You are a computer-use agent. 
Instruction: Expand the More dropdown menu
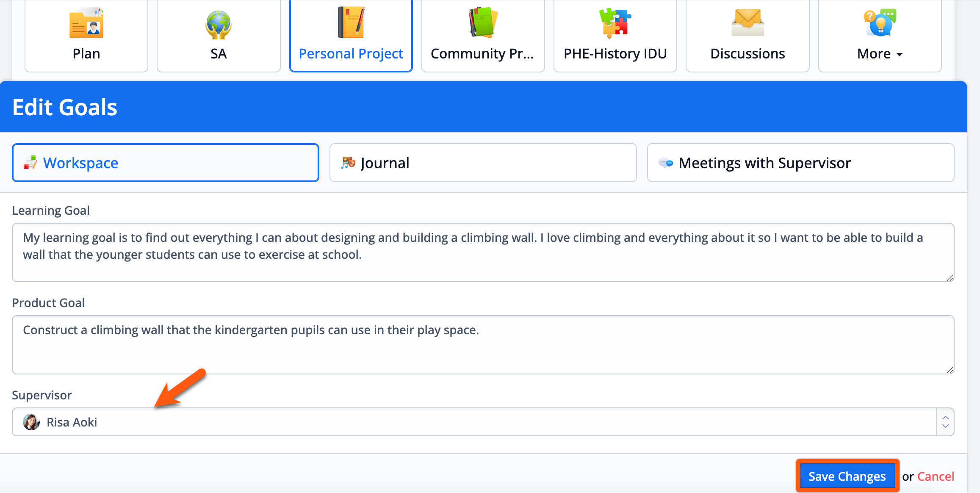coord(880,36)
